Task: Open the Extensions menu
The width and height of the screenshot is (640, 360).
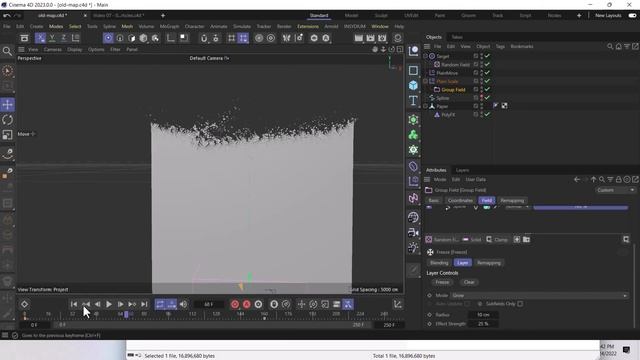Action: coord(308,27)
